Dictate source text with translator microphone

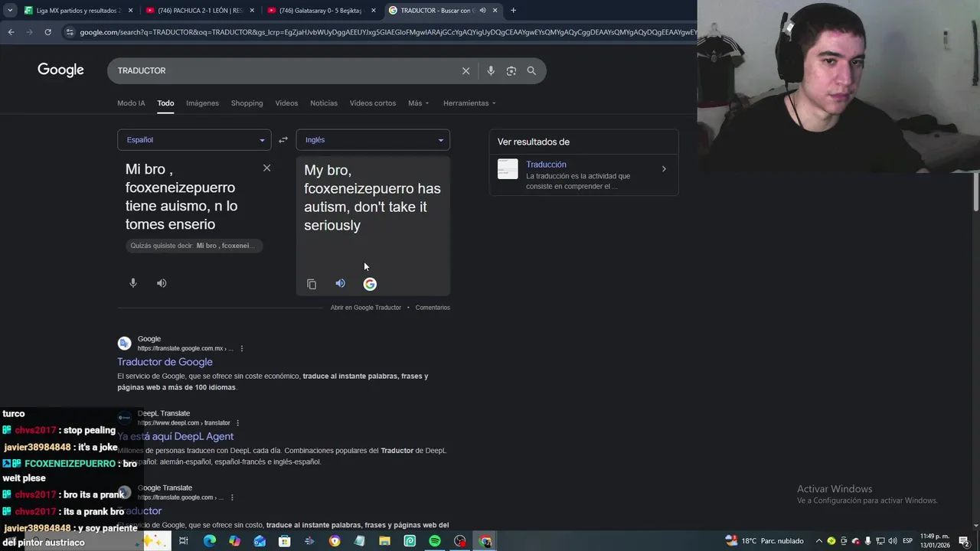point(133,283)
